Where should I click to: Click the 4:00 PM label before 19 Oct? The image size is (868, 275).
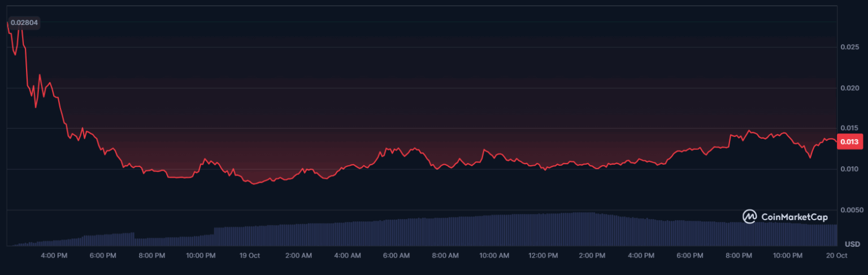[54, 256]
